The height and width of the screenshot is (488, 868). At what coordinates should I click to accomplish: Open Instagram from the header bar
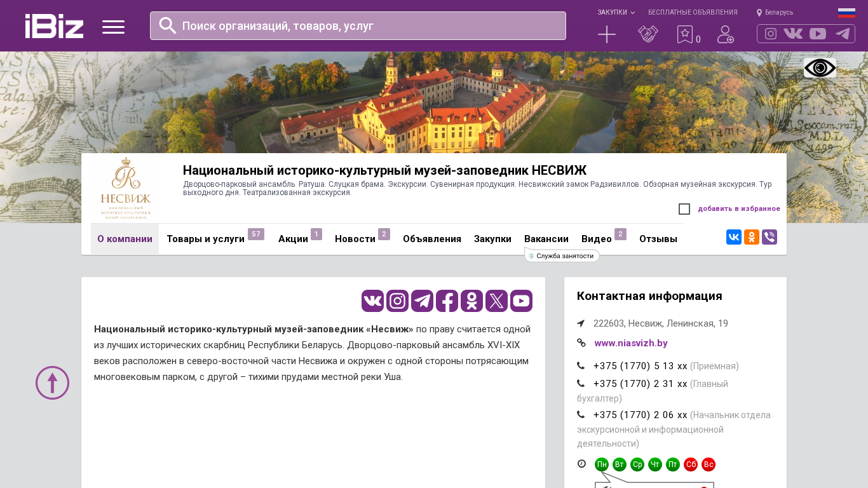point(771,34)
